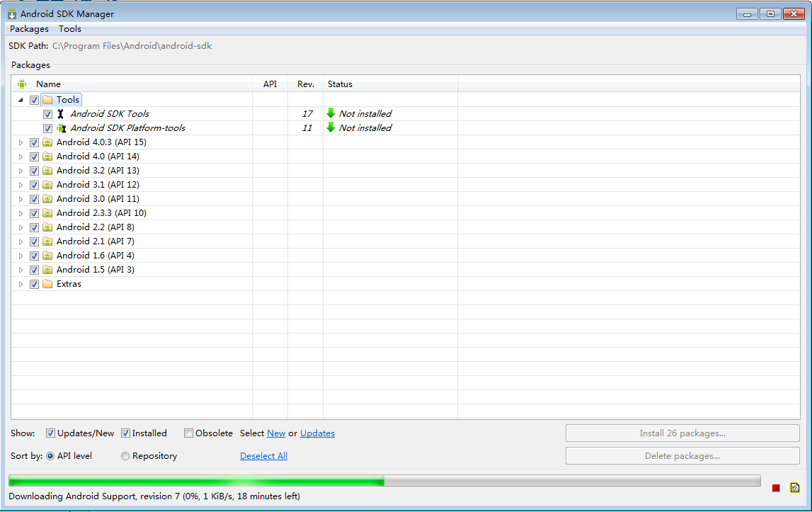This screenshot has width=812, height=512.
Task: Click the Install 26 packages button
Action: tap(682, 433)
